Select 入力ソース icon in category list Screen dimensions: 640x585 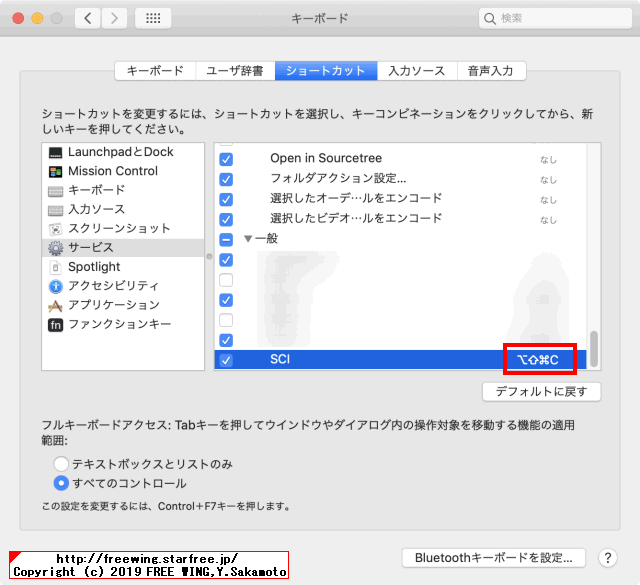(56, 210)
